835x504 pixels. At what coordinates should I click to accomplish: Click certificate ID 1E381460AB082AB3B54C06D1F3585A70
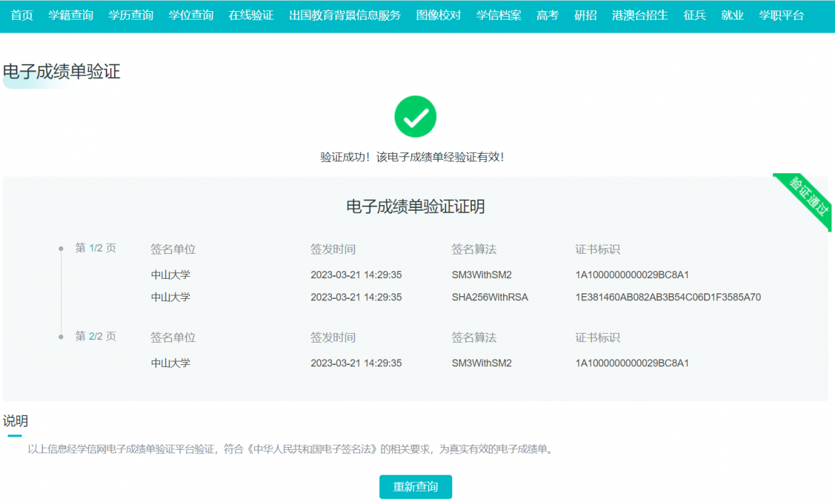[668, 297]
